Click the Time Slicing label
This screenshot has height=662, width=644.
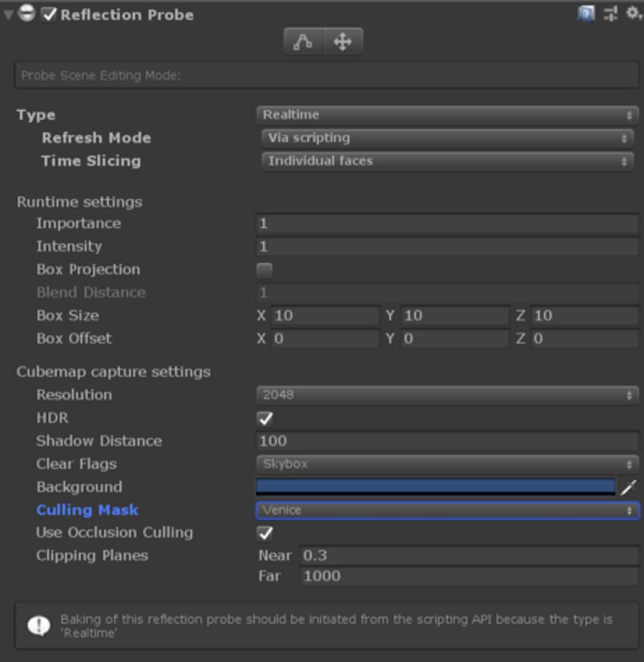91,161
